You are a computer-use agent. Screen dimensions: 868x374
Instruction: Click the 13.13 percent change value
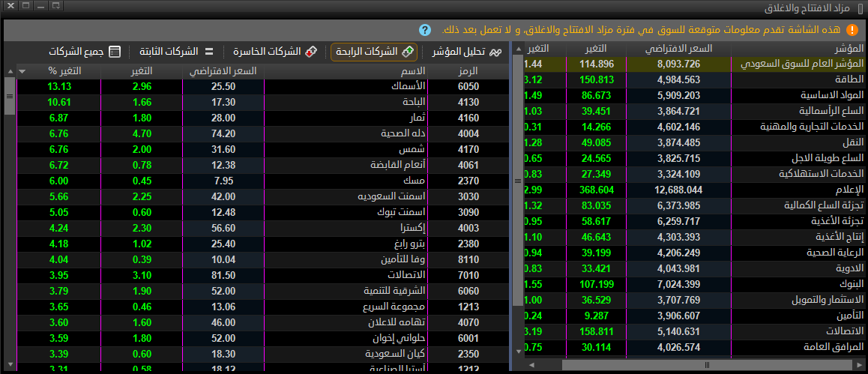(x=58, y=86)
